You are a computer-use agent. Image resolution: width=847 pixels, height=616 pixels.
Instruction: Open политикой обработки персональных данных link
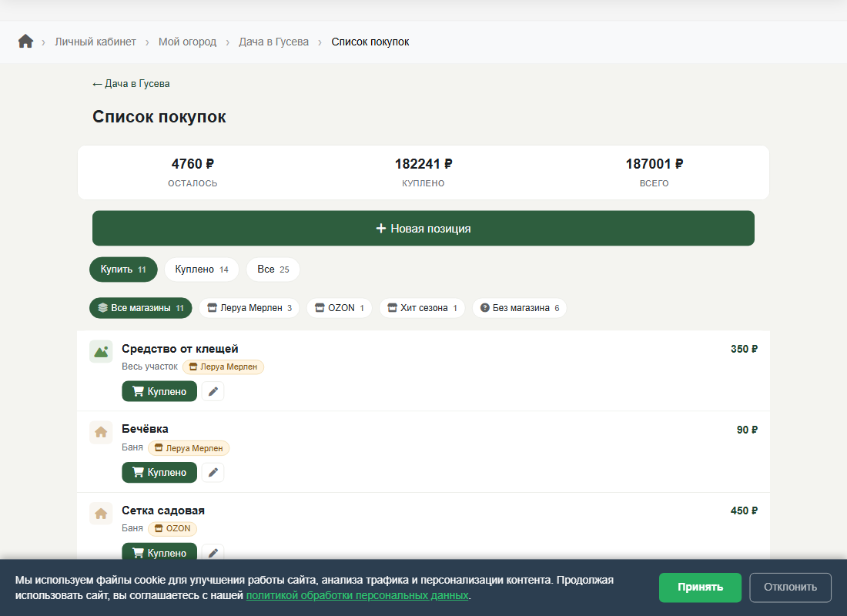pos(357,595)
